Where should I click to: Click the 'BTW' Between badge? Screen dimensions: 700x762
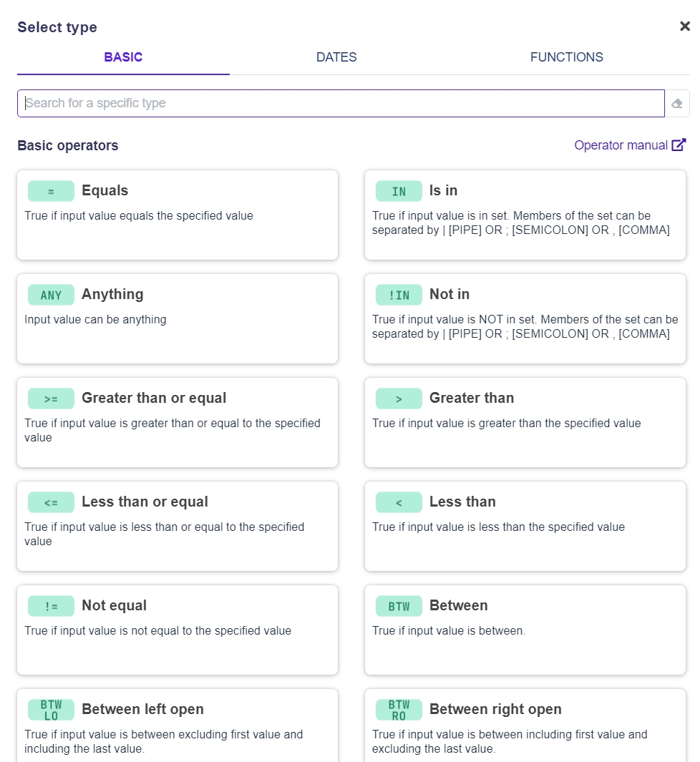pos(399,606)
